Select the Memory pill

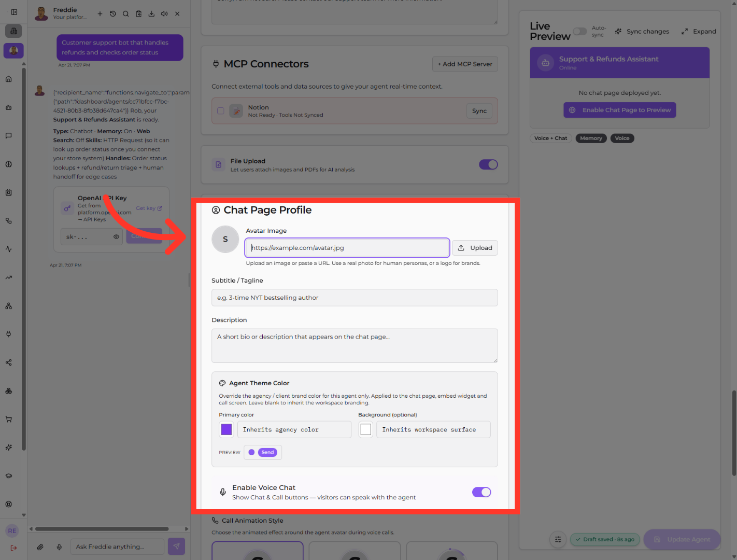[x=591, y=138]
